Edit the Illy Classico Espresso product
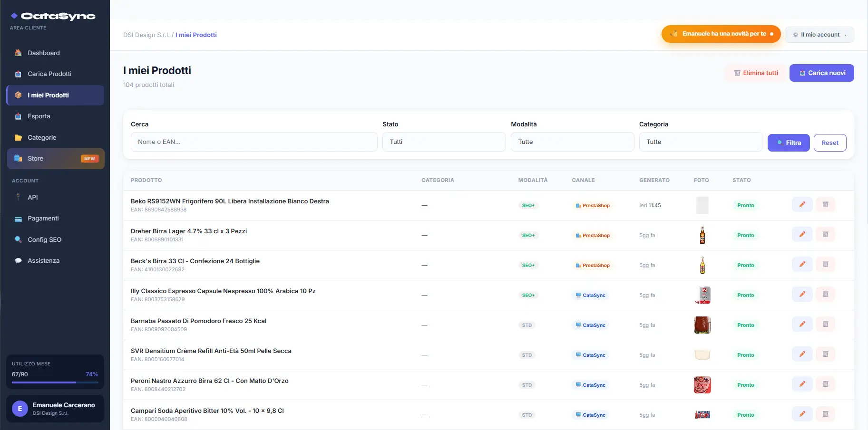Screen dimensions: 868x430 802,295
